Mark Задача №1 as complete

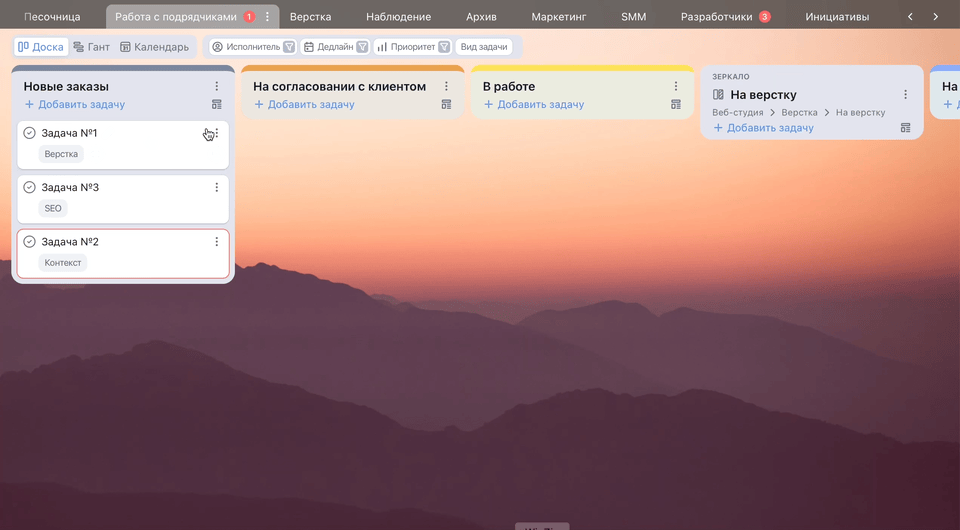pyautogui.click(x=30, y=133)
